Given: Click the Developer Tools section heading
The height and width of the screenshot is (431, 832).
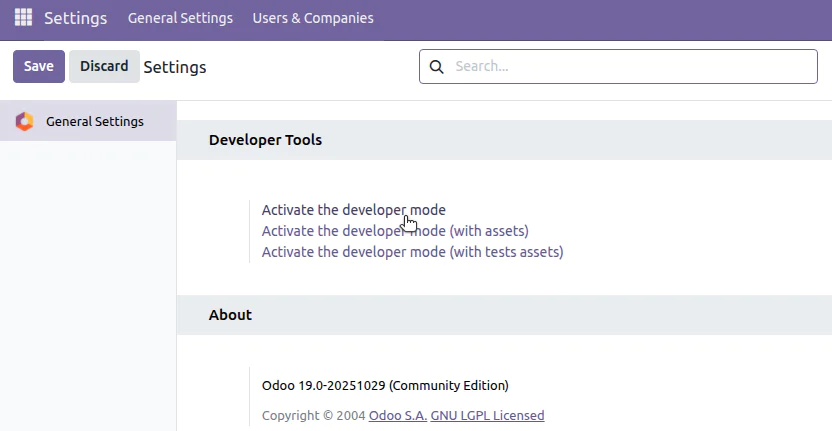Looking at the screenshot, I should point(265,140).
